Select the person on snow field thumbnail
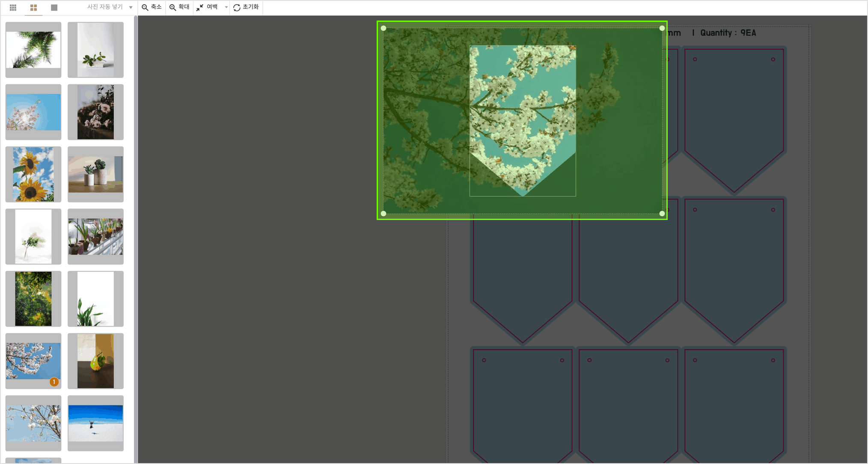The image size is (868, 464). pyautogui.click(x=95, y=423)
